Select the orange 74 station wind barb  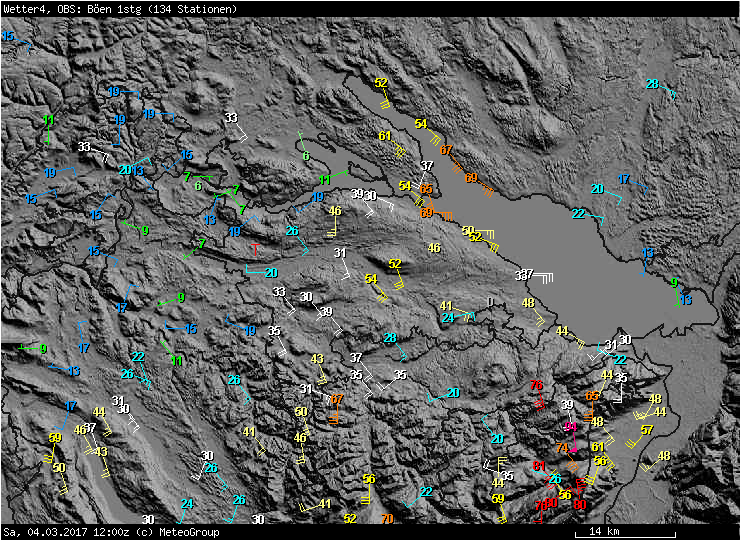(564, 448)
